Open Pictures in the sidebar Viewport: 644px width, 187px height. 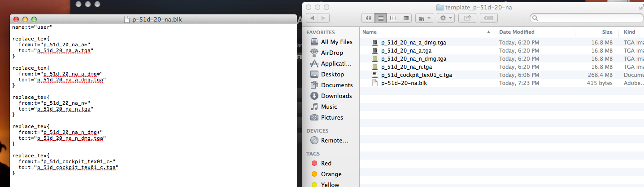point(331,117)
